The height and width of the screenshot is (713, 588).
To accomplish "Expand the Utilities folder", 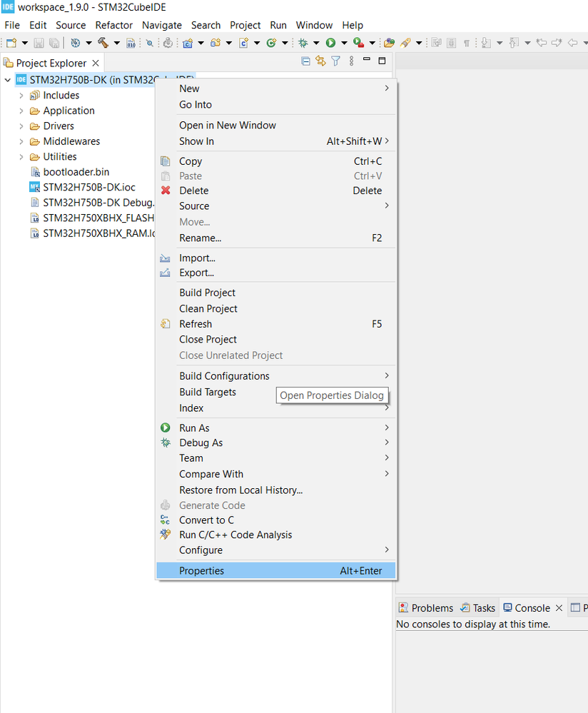I will click(x=21, y=157).
